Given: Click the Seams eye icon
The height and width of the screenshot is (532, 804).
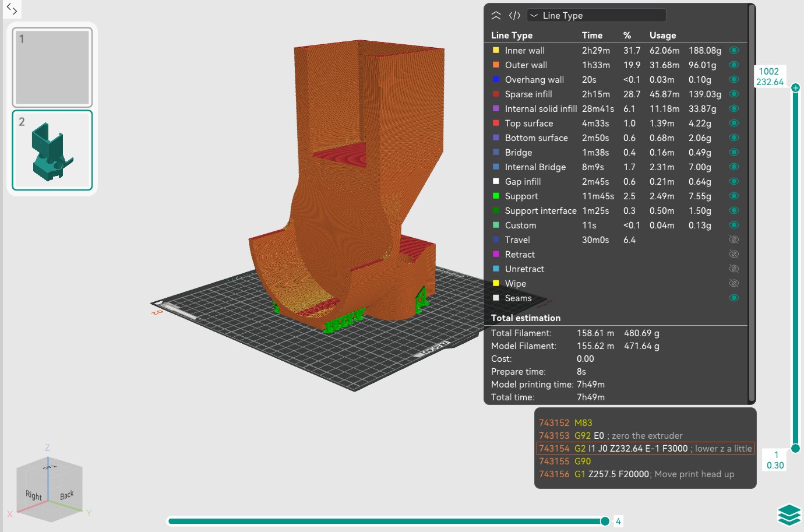Looking at the screenshot, I should point(734,298).
